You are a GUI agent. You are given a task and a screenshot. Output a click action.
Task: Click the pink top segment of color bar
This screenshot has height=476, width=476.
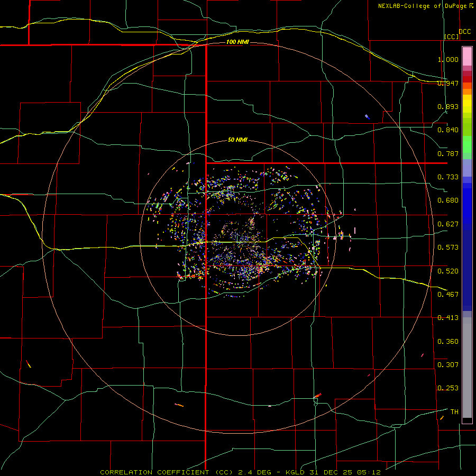coord(467,57)
